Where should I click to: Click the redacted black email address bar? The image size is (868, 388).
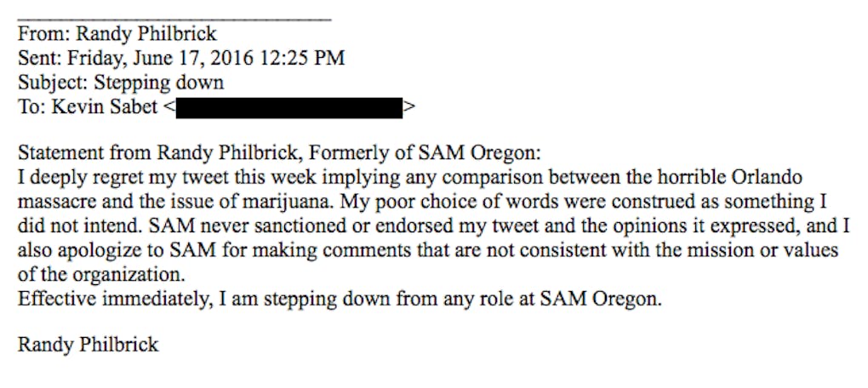coord(288,108)
